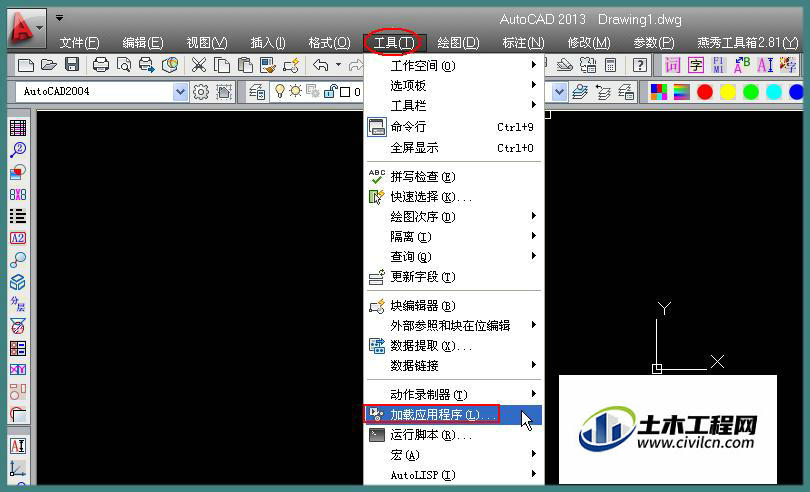
Task: Open the Workspace Settings gear icon
Action: [x=201, y=93]
